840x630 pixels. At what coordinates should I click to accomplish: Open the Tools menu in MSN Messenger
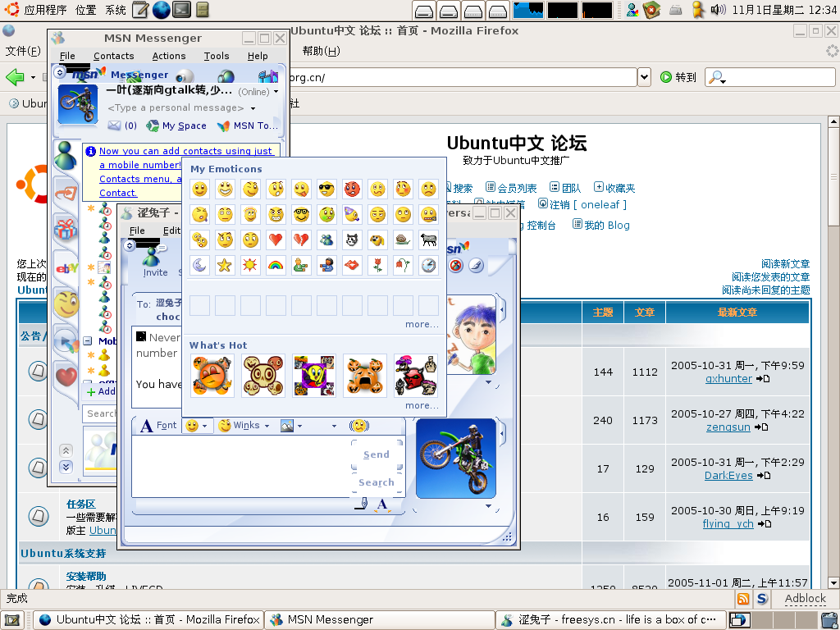pyautogui.click(x=217, y=56)
